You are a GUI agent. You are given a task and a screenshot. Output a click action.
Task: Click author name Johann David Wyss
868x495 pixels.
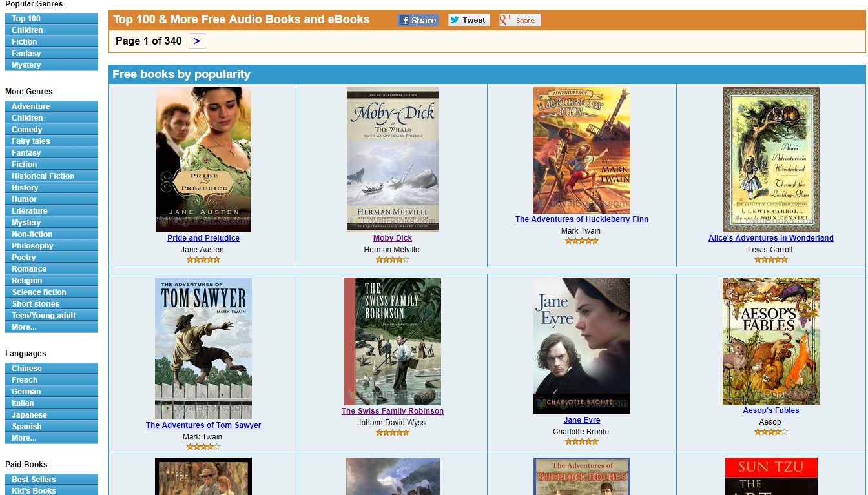392,423
